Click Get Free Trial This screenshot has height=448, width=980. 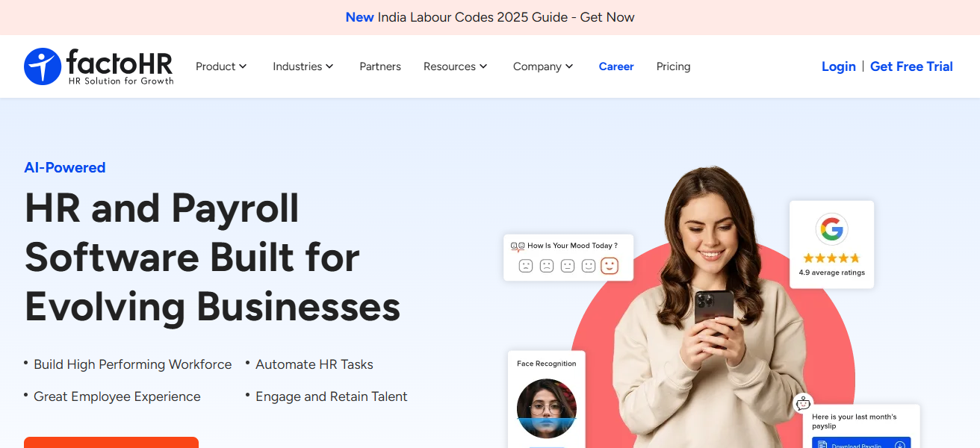point(911,66)
